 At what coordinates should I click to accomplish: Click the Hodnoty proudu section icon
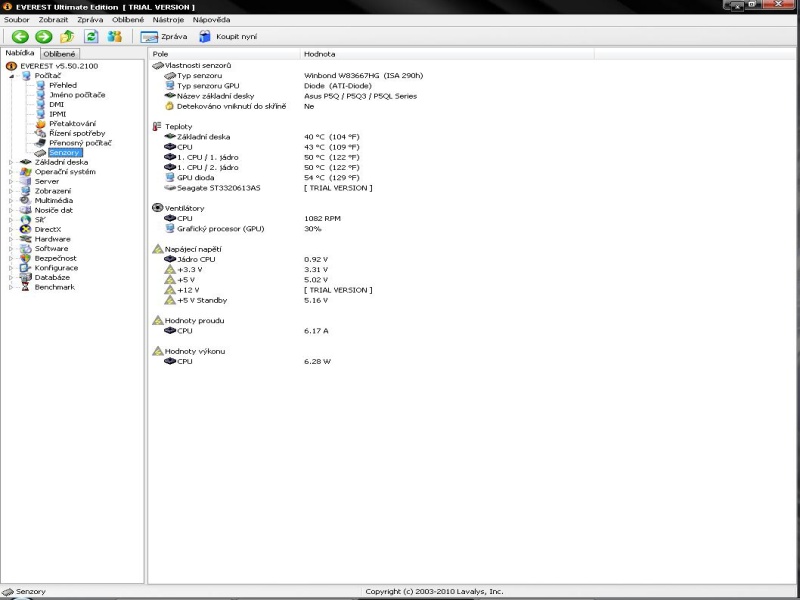pyautogui.click(x=158, y=320)
